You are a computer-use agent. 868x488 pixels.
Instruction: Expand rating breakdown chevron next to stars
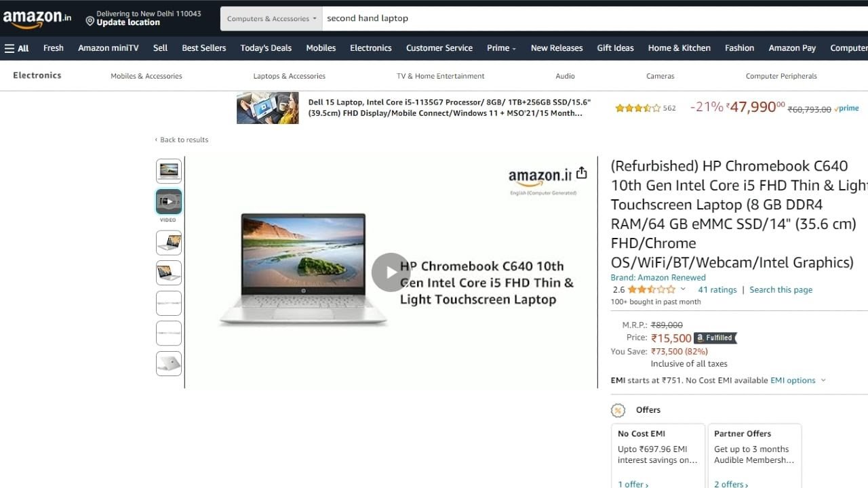683,289
